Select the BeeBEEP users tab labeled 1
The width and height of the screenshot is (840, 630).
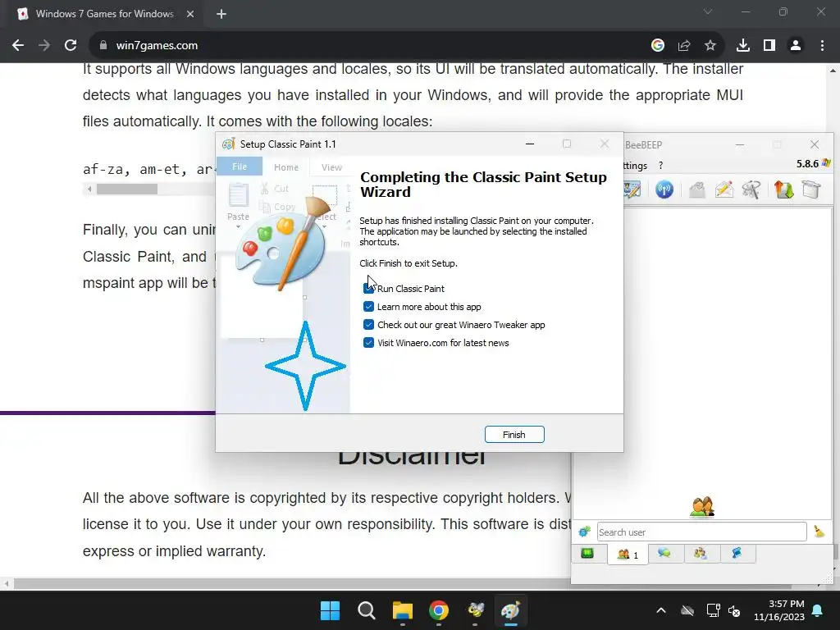[x=628, y=554]
